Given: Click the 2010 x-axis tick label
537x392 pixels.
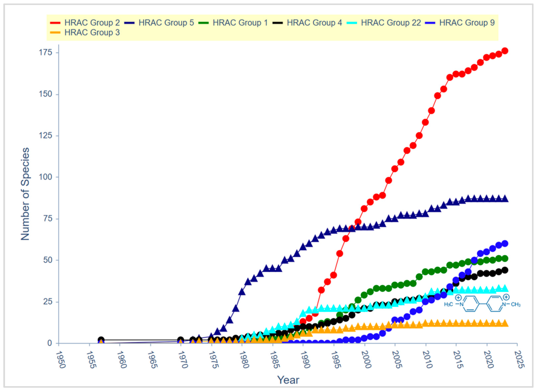Looking at the screenshot, I should pos(428,360).
